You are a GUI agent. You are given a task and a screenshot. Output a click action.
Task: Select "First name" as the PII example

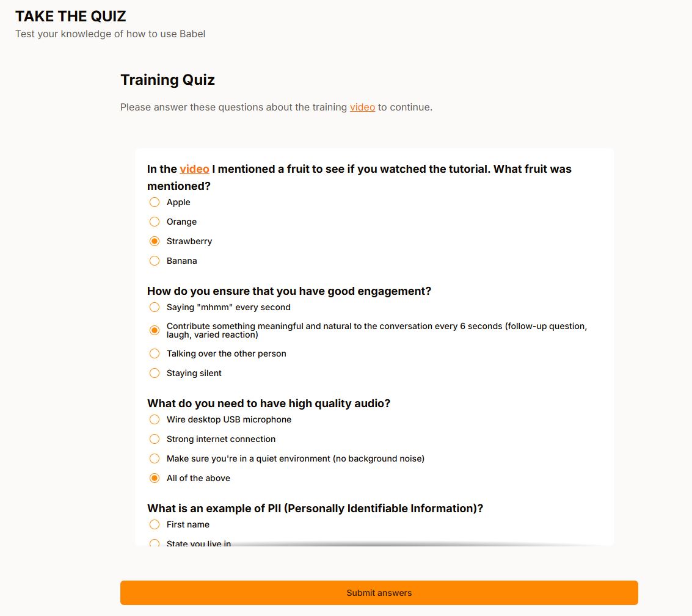pos(155,524)
